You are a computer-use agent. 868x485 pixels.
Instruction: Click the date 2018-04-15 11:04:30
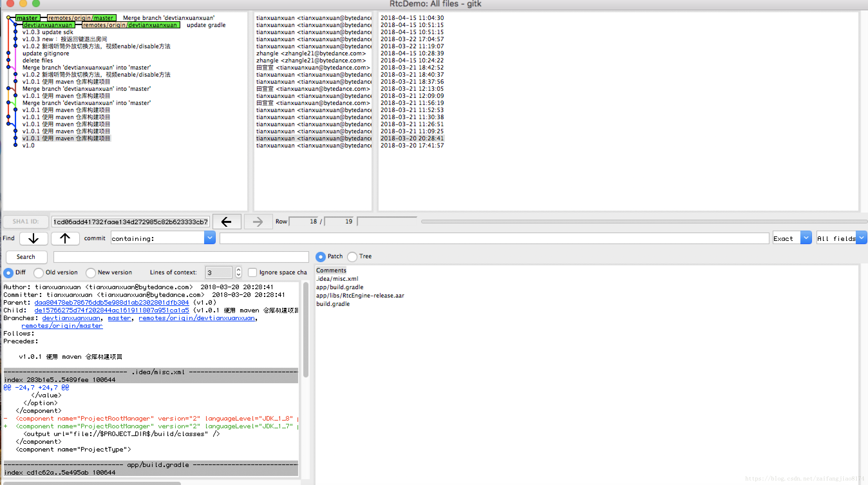tap(412, 18)
